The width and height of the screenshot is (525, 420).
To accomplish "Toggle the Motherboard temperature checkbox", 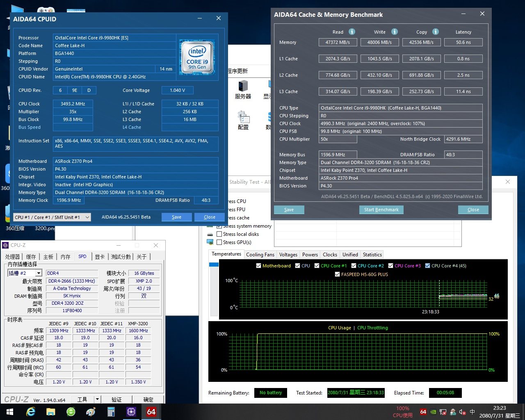I will click(258, 266).
